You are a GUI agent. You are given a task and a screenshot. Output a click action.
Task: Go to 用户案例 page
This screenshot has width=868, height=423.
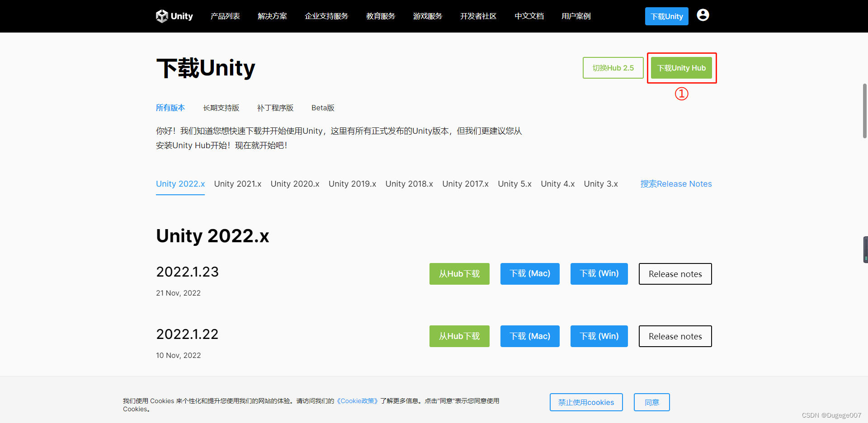576,16
